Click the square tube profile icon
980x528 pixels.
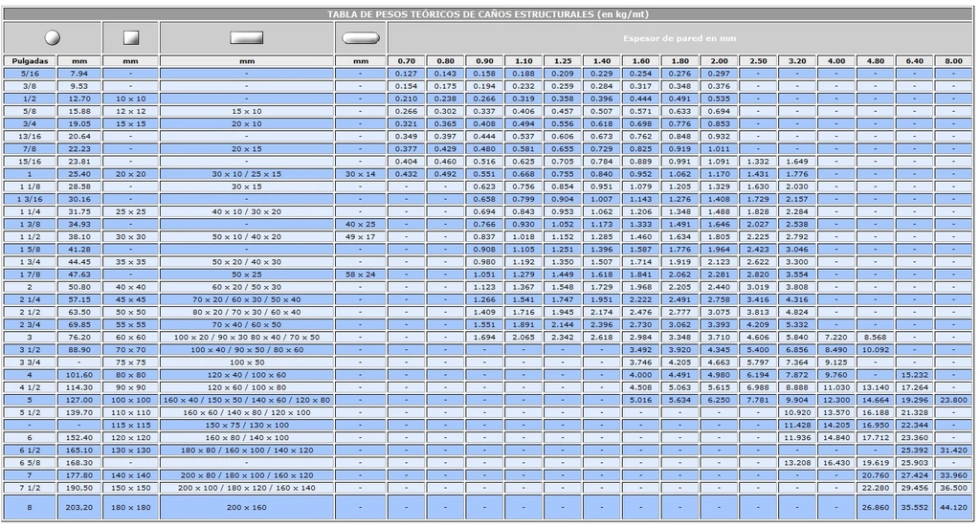pos(132,37)
